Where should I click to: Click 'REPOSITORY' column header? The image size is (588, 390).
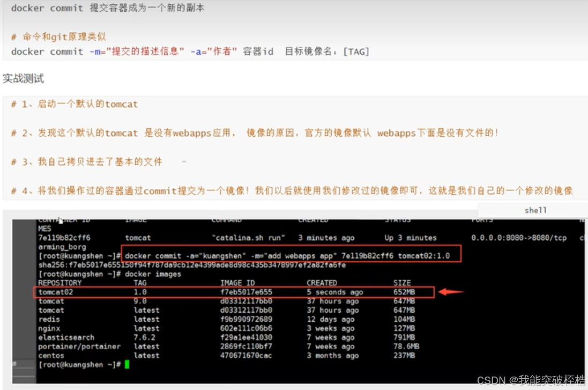click(x=59, y=283)
